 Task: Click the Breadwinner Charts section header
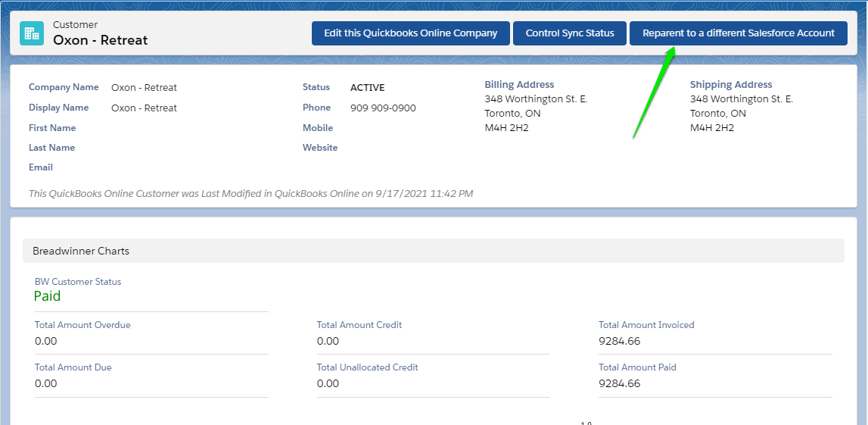point(434,251)
